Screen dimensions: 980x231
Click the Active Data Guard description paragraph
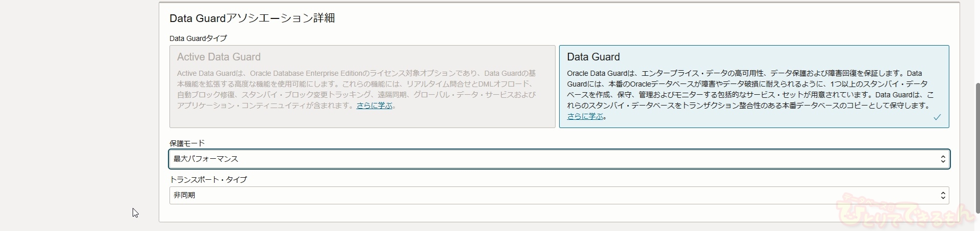(357, 90)
